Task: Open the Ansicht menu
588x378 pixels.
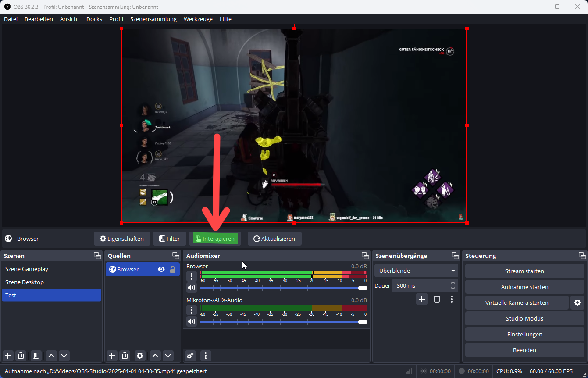Action: coord(70,19)
